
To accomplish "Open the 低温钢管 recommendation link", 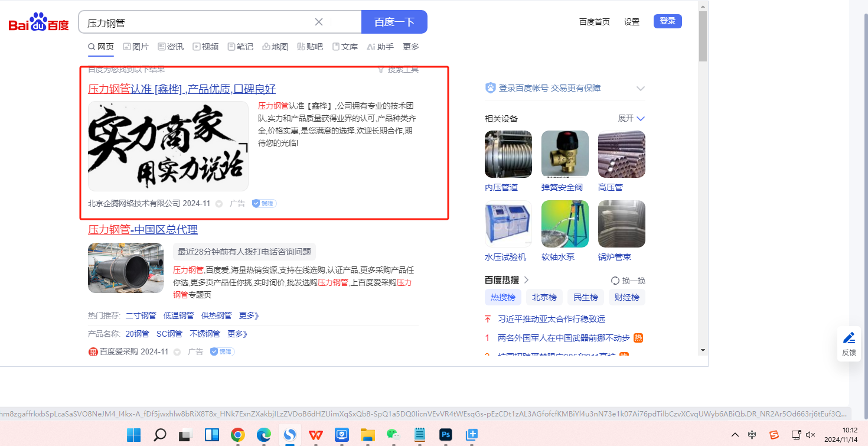I will (x=179, y=315).
